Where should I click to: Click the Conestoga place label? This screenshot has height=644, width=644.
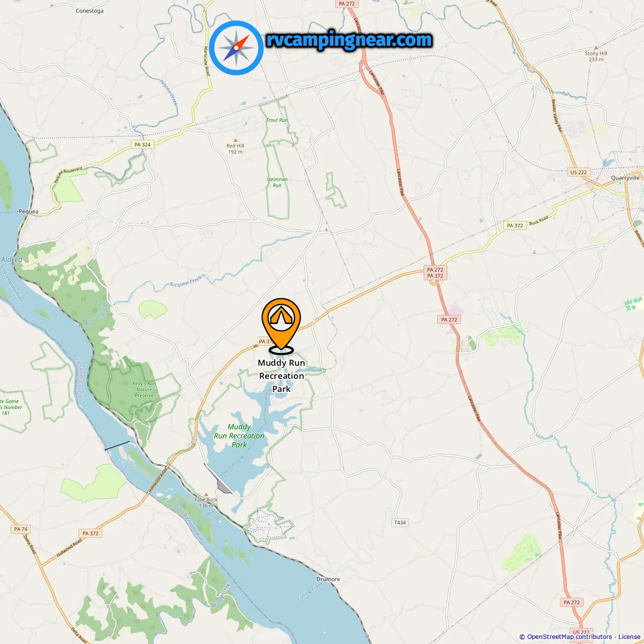tap(90, 11)
